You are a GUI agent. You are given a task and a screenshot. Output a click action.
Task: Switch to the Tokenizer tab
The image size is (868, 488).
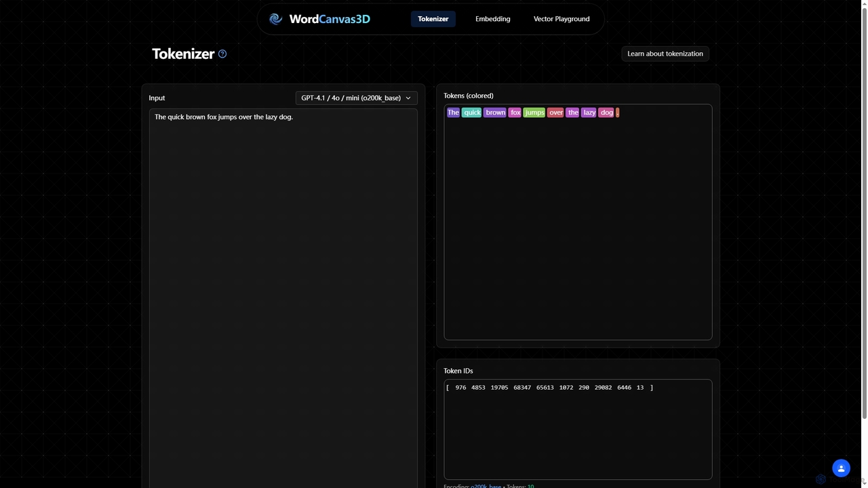pos(433,19)
